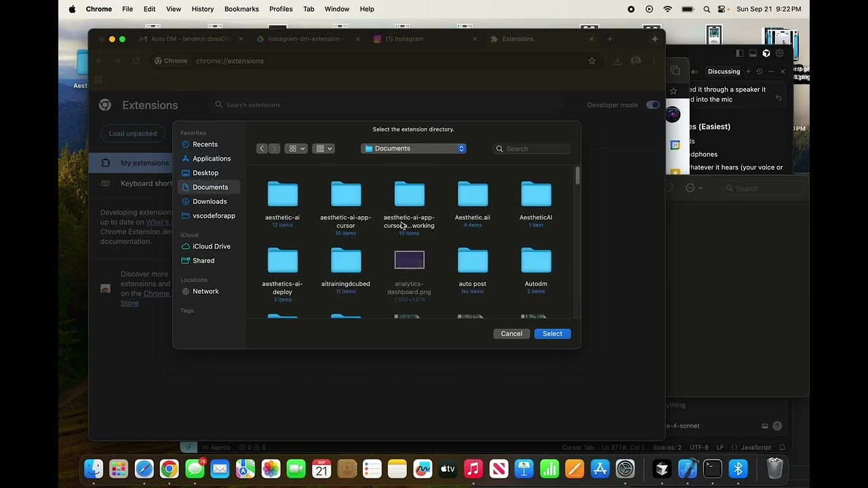
Task: Select the Discussing chat tab
Action: pyautogui.click(x=724, y=71)
